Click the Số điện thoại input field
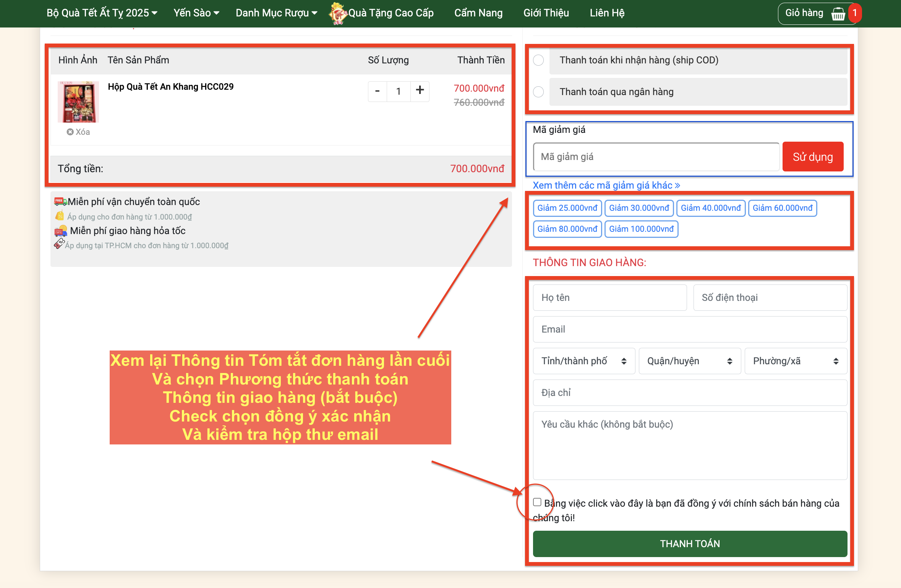The height and width of the screenshot is (588, 901). pos(770,297)
